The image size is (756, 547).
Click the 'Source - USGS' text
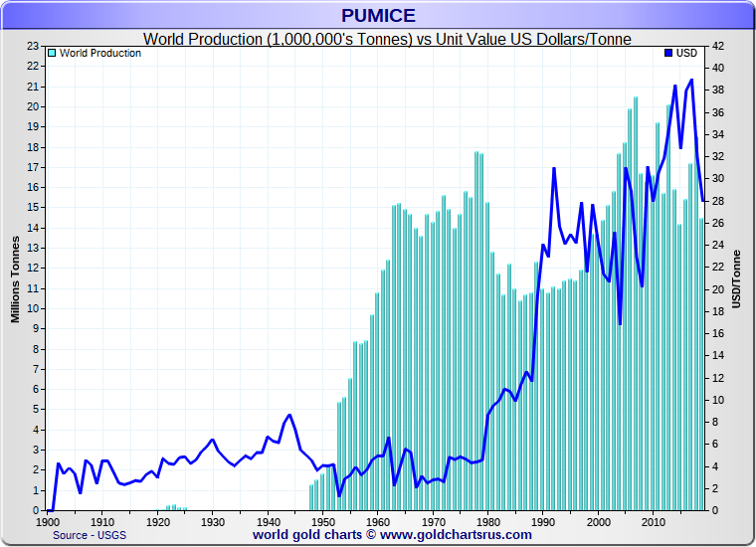coord(90,535)
